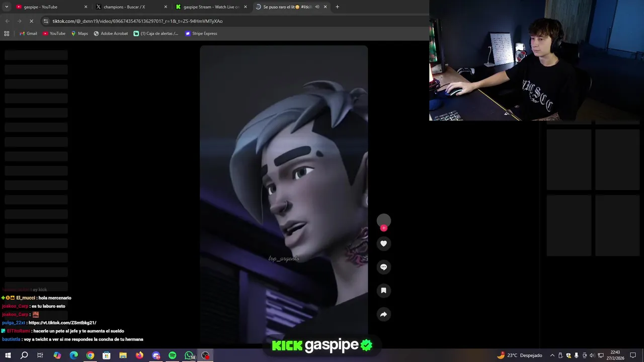This screenshot has height=362, width=644.
Task: Open the volume control in system tray
Action: (592, 355)
